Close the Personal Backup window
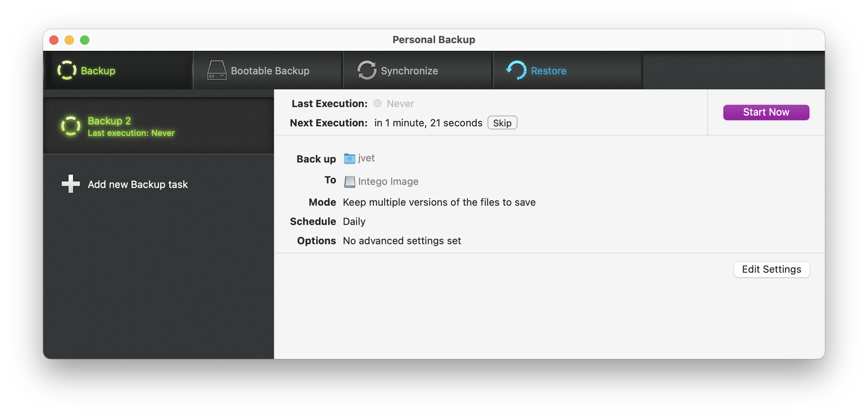The image size is (868, 416). pos(54,40)
